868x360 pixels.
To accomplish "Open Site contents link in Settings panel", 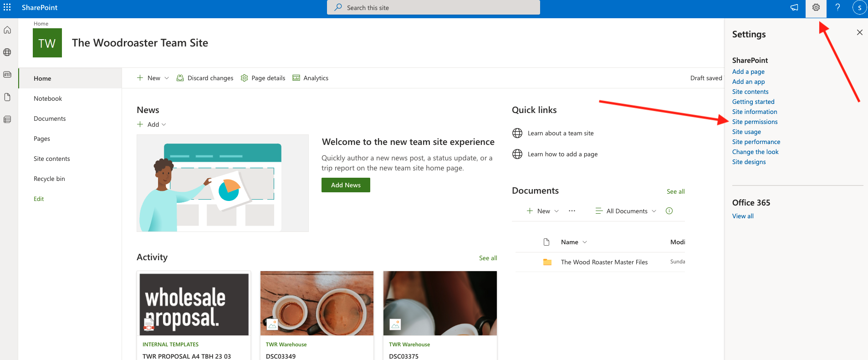I will [x=750, y=92].
